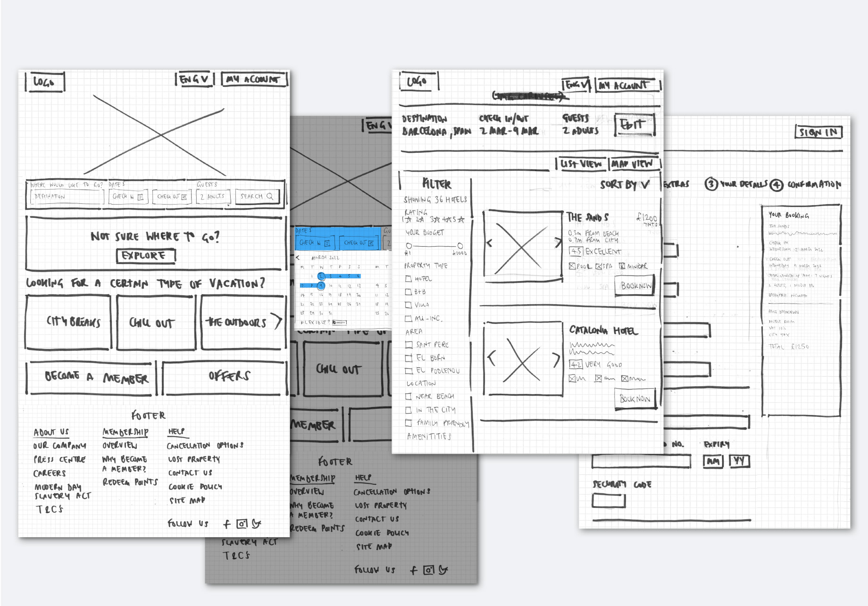
Task: Enable the Sant Pere area checkbox
Action: pyautogui.click(x=409, y=345)
